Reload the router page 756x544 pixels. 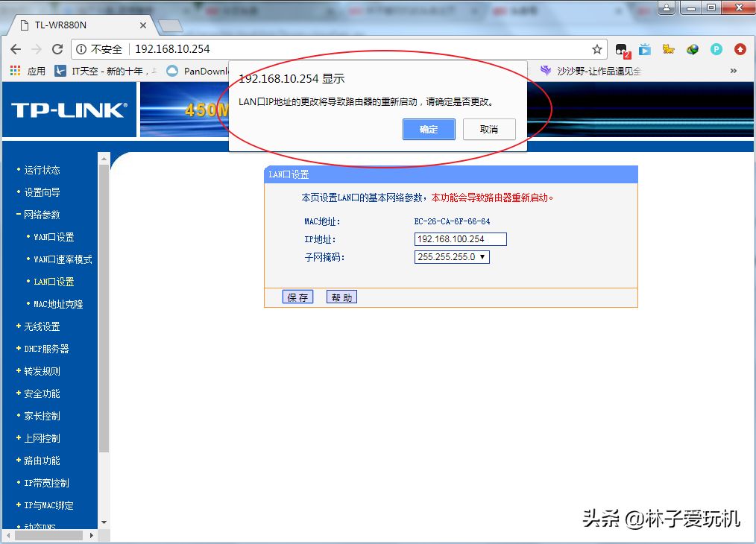[57, 49]
